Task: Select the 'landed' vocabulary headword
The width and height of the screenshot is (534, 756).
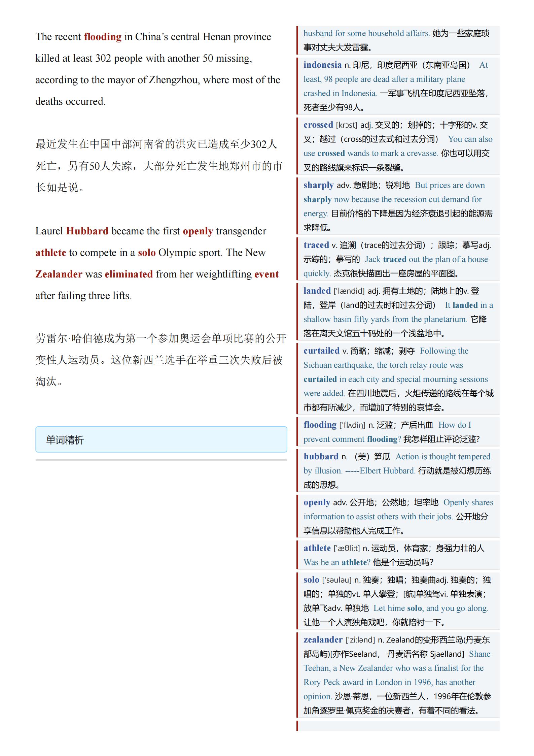Action: pyautogui.click(x=317, y=291)
